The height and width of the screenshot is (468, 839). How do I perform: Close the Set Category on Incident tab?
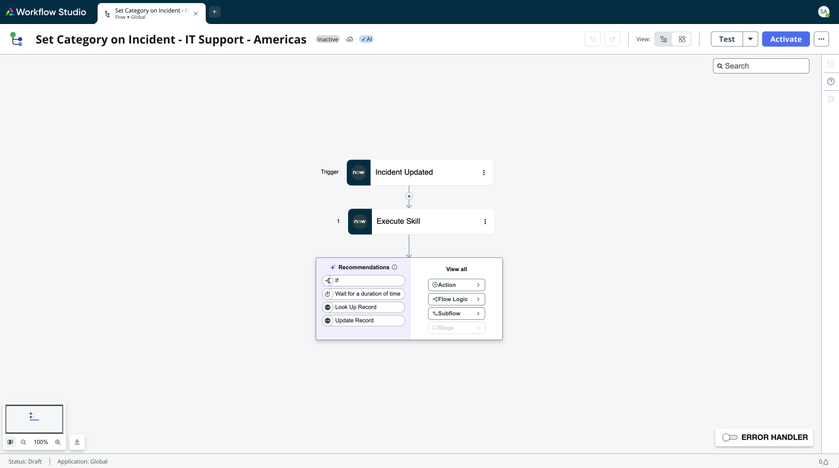196,14
